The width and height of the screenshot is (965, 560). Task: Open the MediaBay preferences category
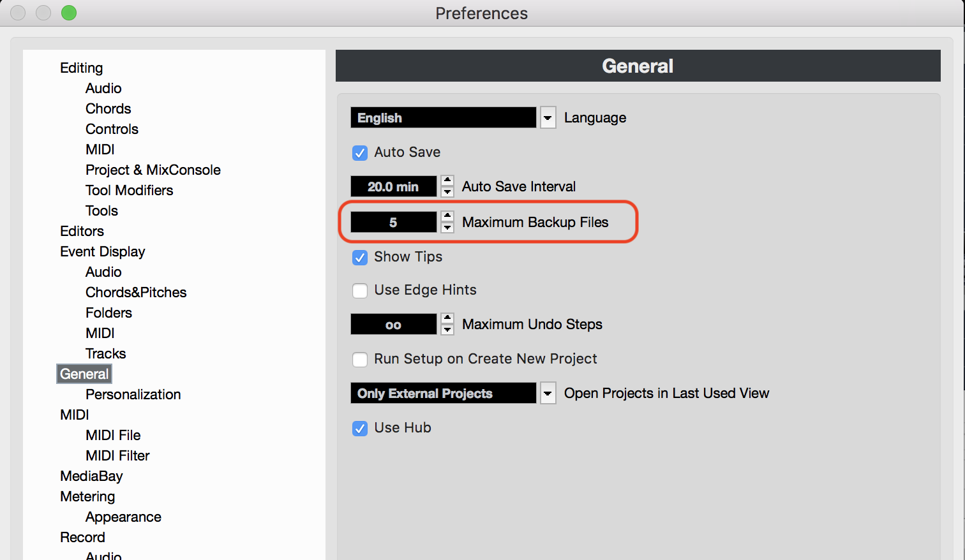point(91,476)
